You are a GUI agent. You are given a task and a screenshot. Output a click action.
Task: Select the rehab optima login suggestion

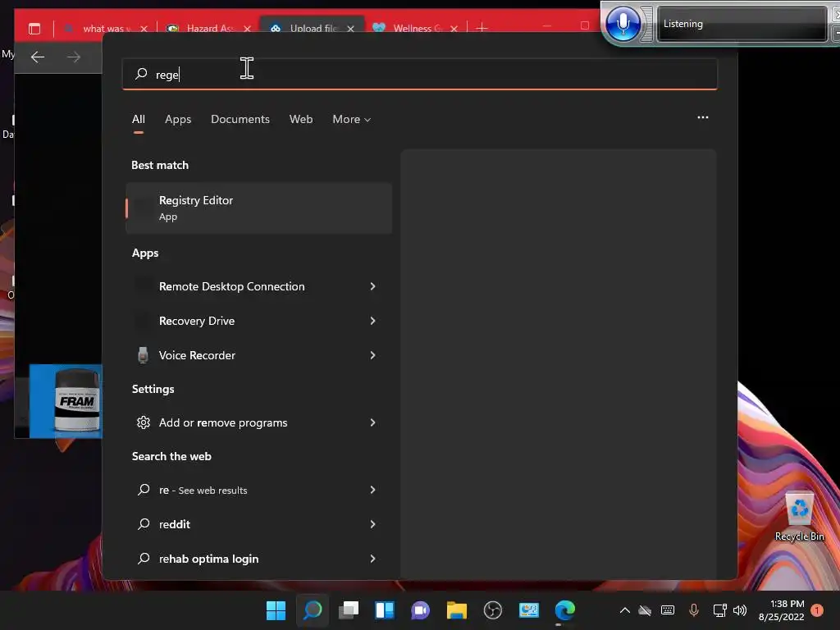(209, 559)
